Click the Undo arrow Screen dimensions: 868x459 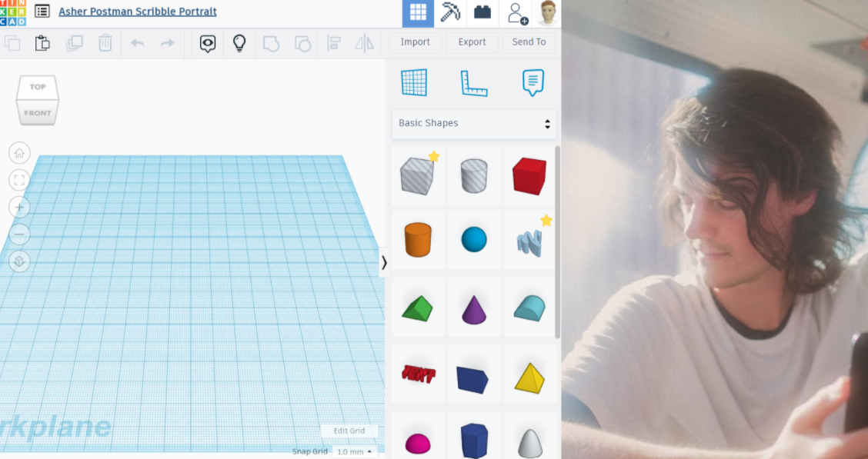coord(137,43)
